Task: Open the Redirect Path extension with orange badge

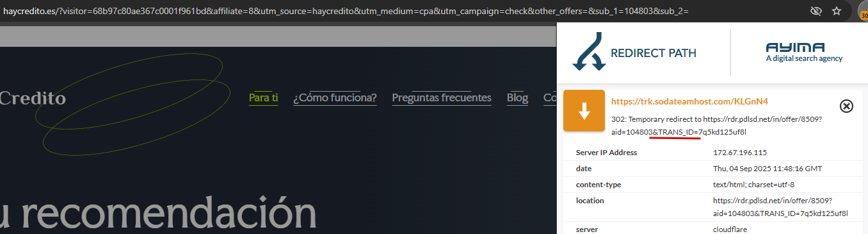Action: 863,11
